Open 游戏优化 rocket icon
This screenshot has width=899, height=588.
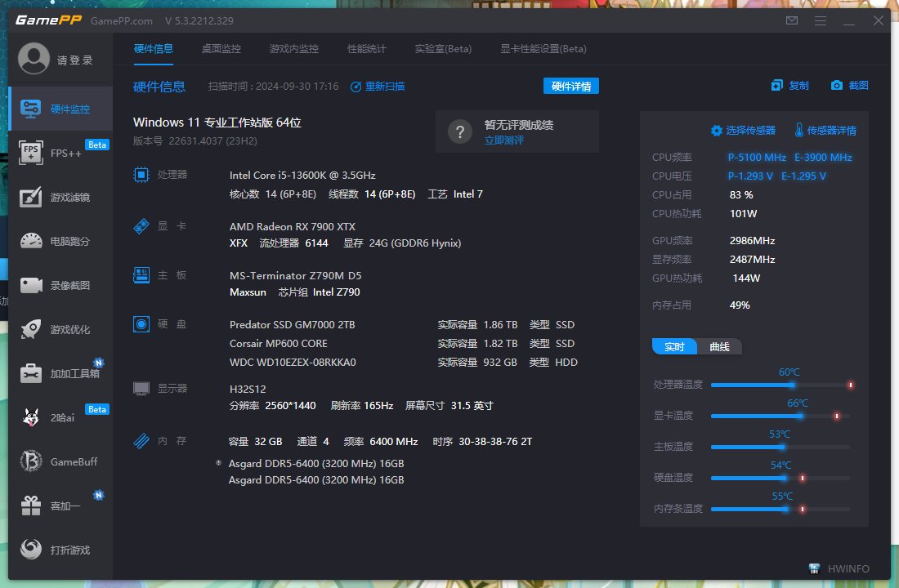pyautogui.click(x=31, y=329)
